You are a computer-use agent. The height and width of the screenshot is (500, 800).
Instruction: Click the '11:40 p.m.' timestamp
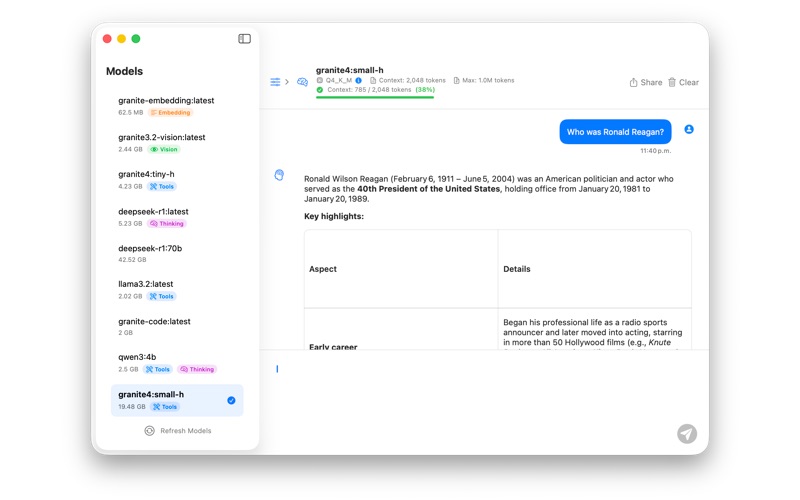tap(656, 151)
